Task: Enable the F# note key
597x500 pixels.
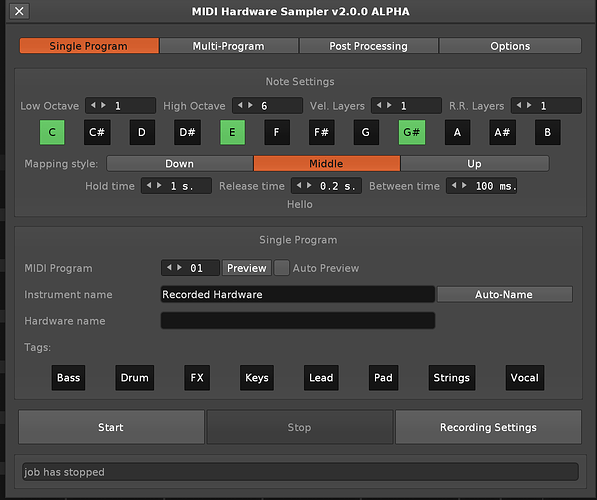Action: coord(321,132)
